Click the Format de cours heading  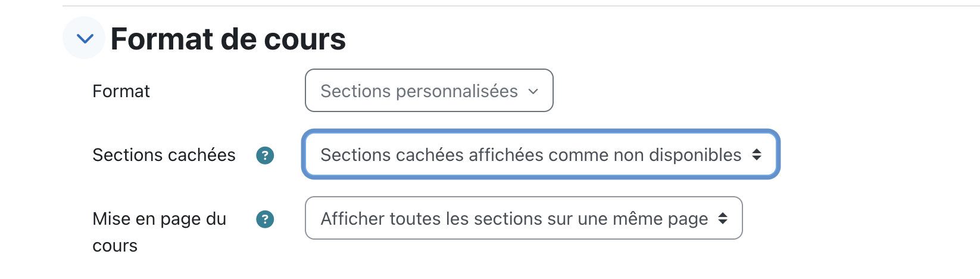pyautogui.click(x=228, y=39)
